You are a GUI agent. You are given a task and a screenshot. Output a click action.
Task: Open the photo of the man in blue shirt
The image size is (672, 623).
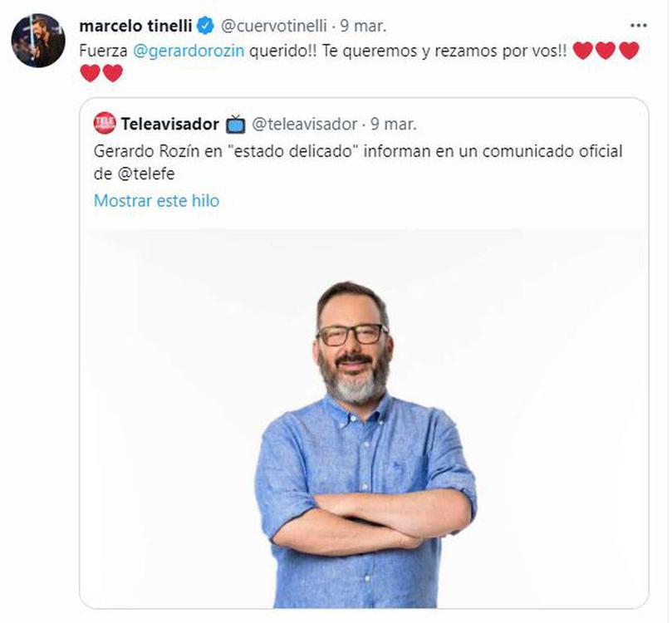(x=364, y=418)
